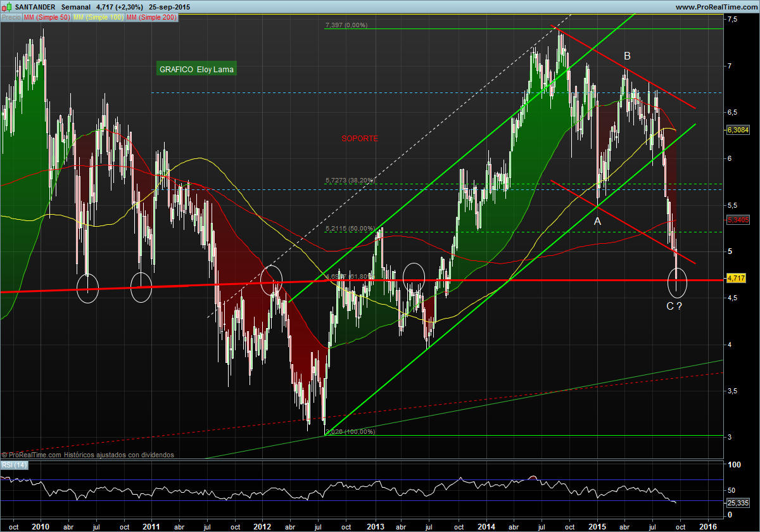
Task: Click the wave label A
Action: (597, 222)
